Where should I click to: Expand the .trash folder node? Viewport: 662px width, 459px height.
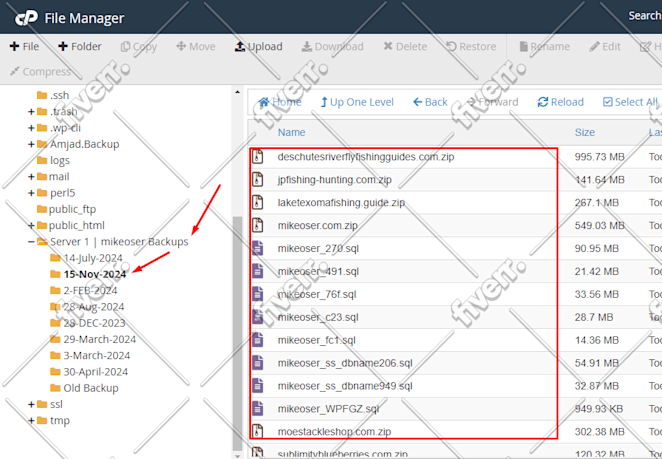pyautogui.click(x=31, y=112)
